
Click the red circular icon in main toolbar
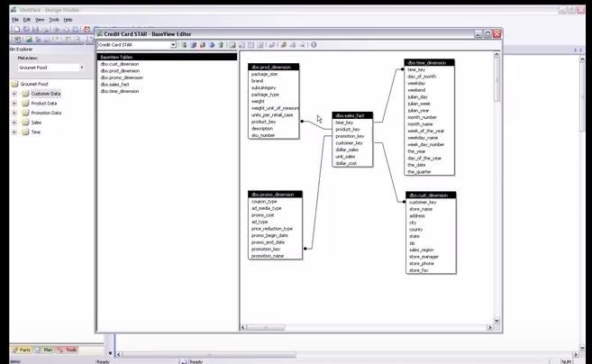87,29
